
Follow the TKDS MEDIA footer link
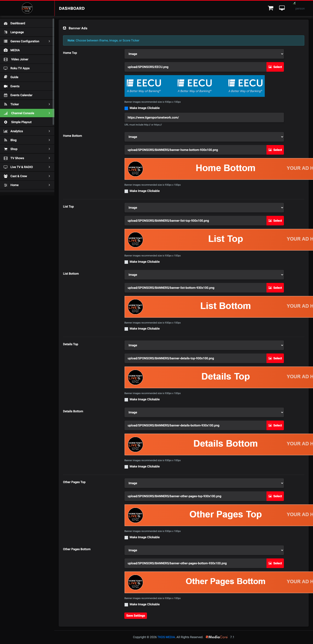pos(166,637)
